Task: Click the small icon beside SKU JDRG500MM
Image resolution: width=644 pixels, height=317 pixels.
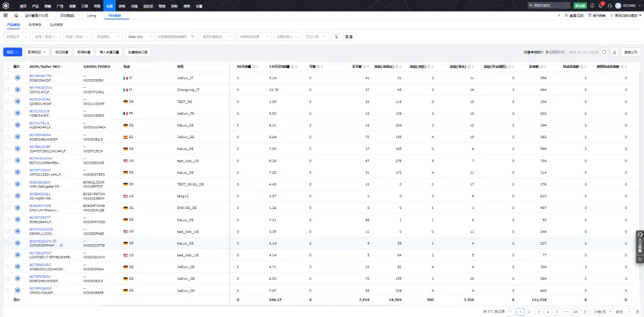Action: (61, 245)
